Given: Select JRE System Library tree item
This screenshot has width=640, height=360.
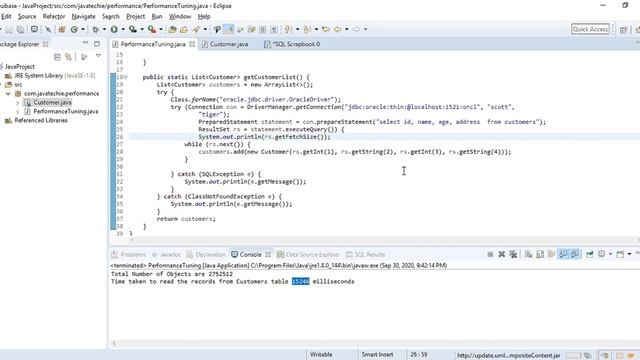Looking at the screenshot, I should 50,76.
